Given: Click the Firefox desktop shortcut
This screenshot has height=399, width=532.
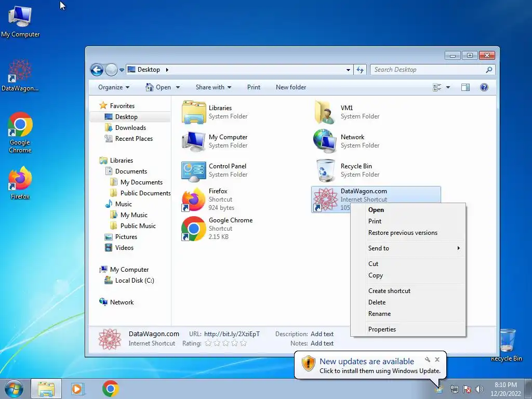Looking at the screenshot, I should coord(20,182).
